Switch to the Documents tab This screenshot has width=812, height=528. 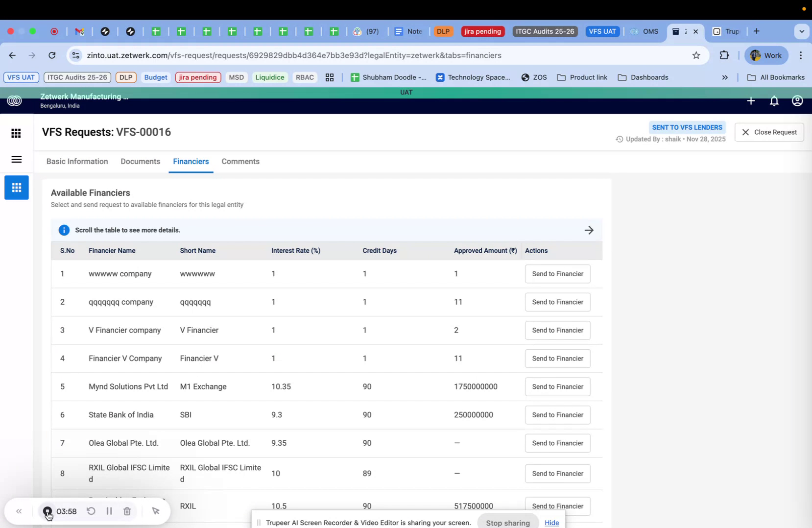[x=140, y=162]
